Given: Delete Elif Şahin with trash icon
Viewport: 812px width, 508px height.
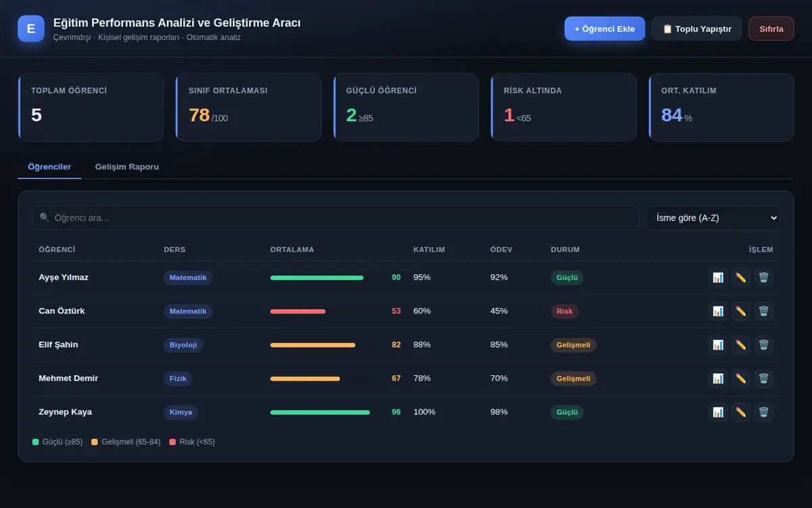Looking at the screenshot, I should pyautogui.click(x=764, y=345).
